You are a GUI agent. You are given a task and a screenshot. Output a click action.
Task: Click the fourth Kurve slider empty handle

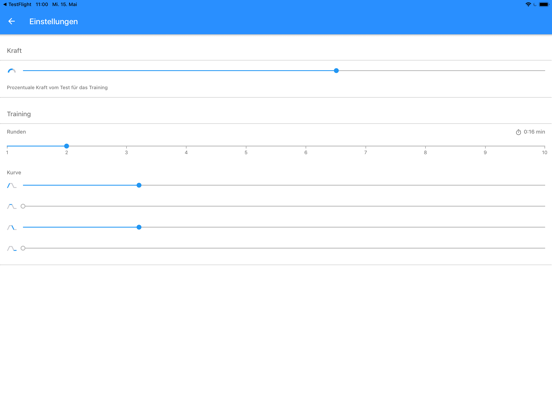[23, 248]
